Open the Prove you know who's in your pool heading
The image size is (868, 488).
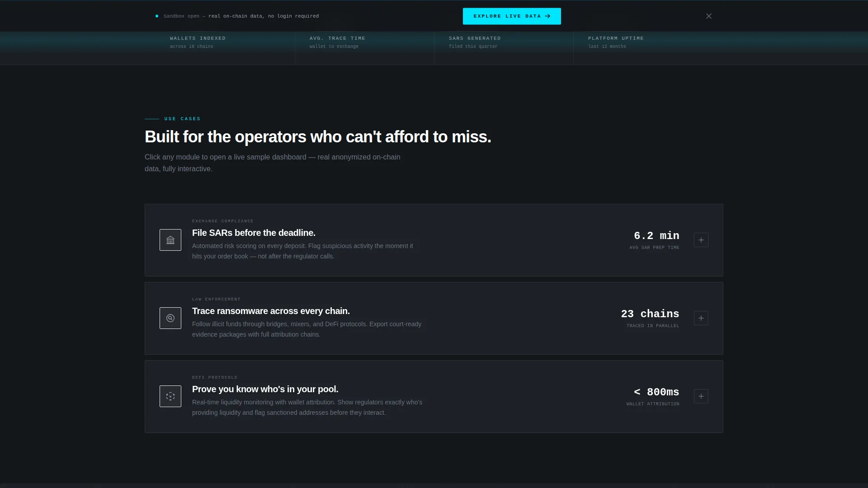pyautogui.click(x=265, y=389)
